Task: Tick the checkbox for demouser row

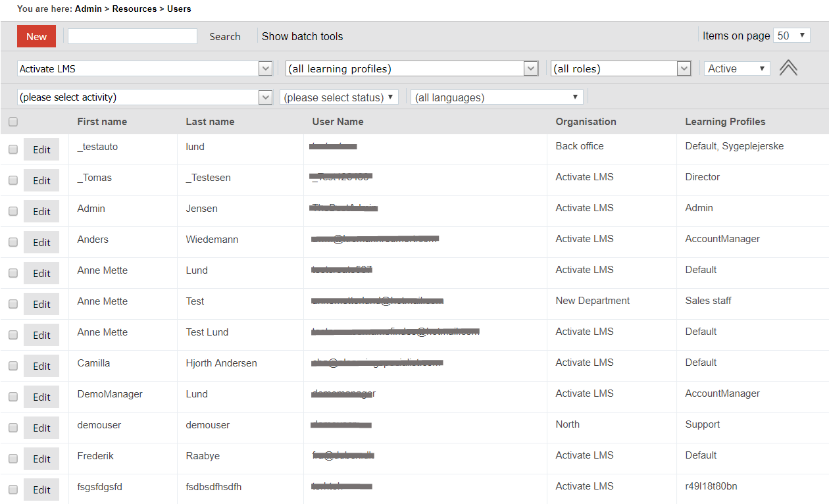Action: tap(13, 428)
